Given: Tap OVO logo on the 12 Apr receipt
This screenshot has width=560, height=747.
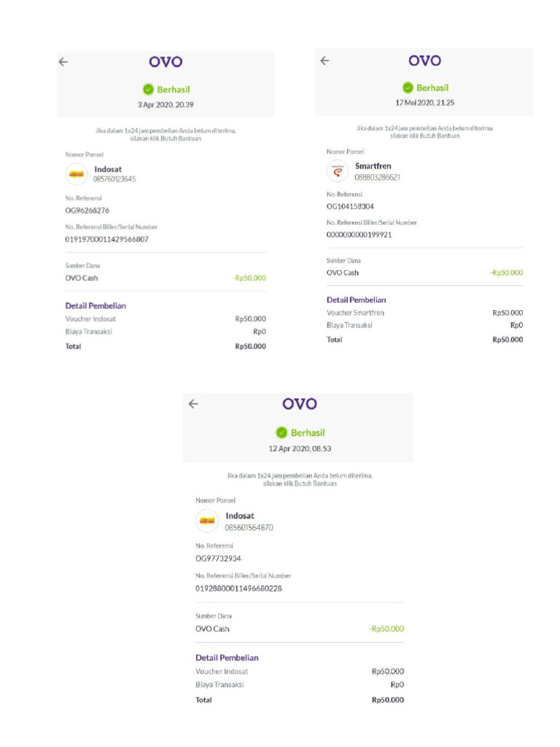Looking at the screenshot, I should 299,403.
